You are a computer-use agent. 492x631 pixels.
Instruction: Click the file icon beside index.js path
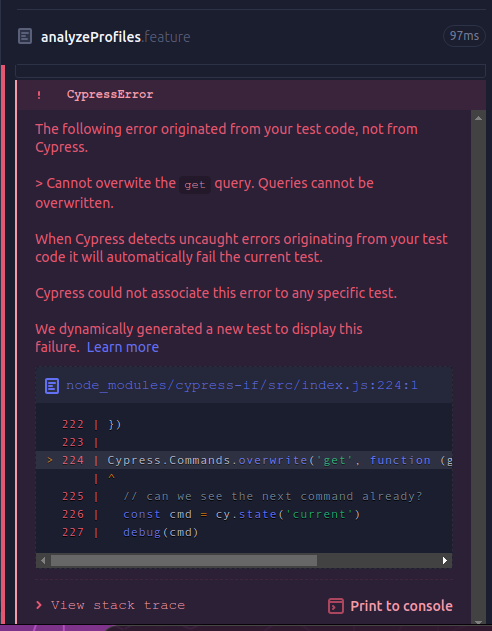52,386
